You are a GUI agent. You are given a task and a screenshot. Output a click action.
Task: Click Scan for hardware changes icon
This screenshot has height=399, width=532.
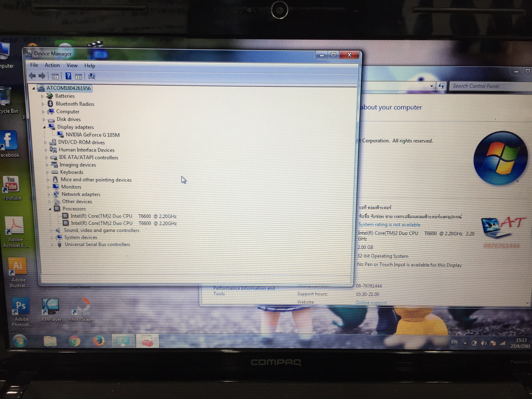tap(92, 76)
